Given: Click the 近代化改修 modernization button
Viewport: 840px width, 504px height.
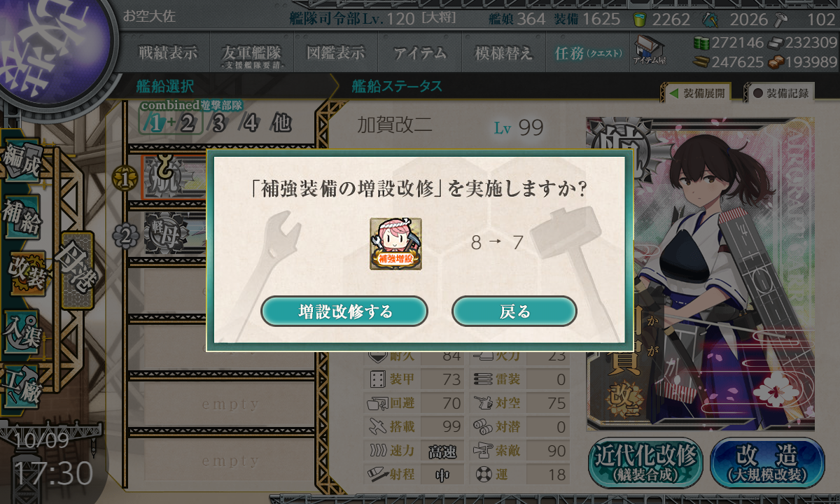Looking at the screenshot, I should click(x=645, y=463).
